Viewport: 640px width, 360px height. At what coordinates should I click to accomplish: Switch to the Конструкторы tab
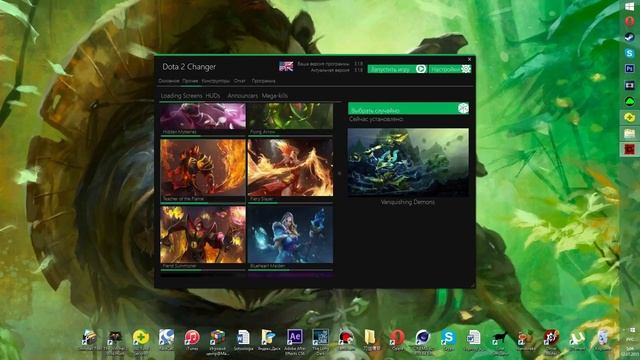point(216,81)
